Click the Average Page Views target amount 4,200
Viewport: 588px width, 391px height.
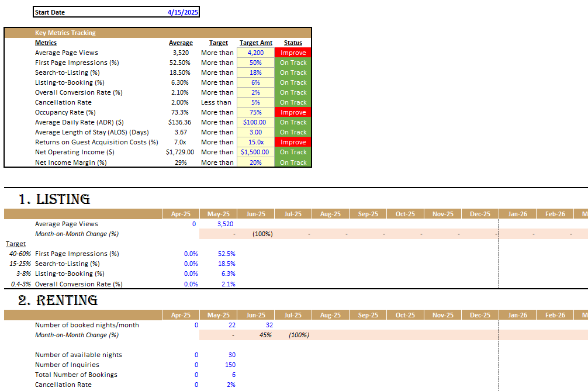coord(255,53)
